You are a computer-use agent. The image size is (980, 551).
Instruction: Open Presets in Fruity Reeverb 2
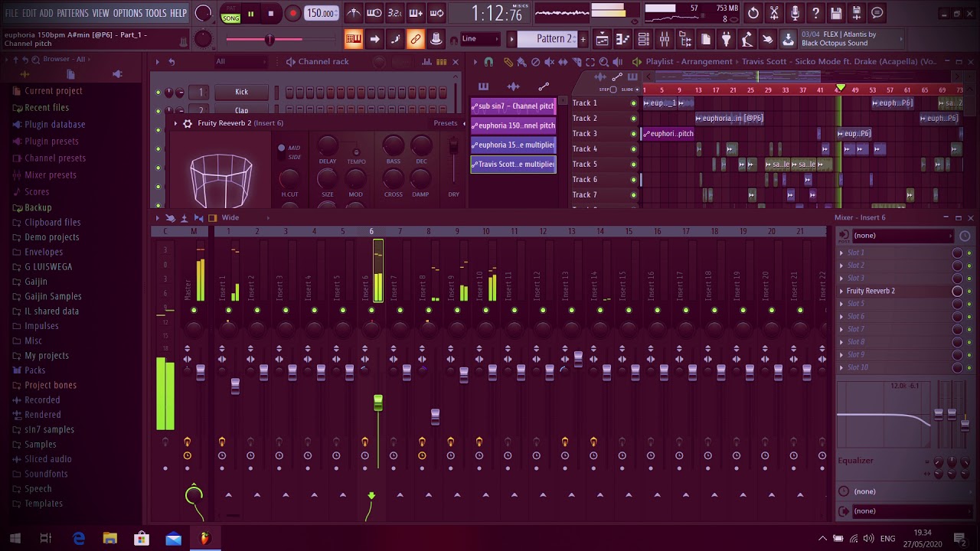coord(445,123)
